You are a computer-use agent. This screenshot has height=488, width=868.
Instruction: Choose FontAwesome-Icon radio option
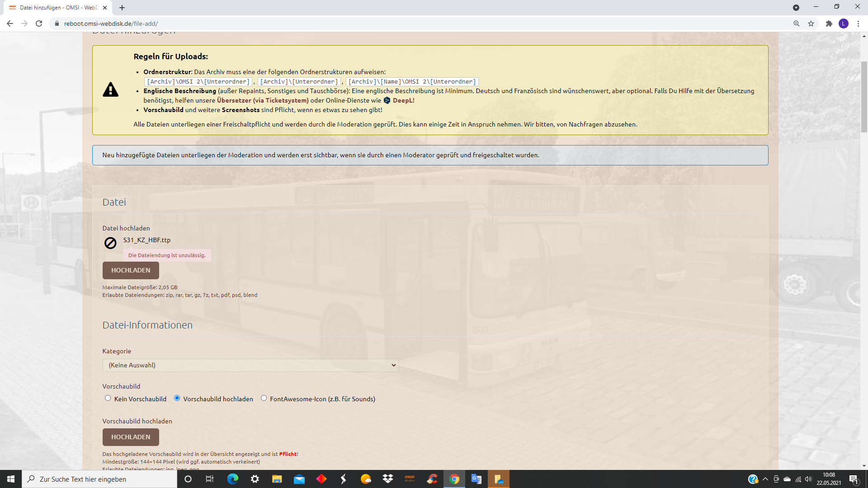(264, 398)
